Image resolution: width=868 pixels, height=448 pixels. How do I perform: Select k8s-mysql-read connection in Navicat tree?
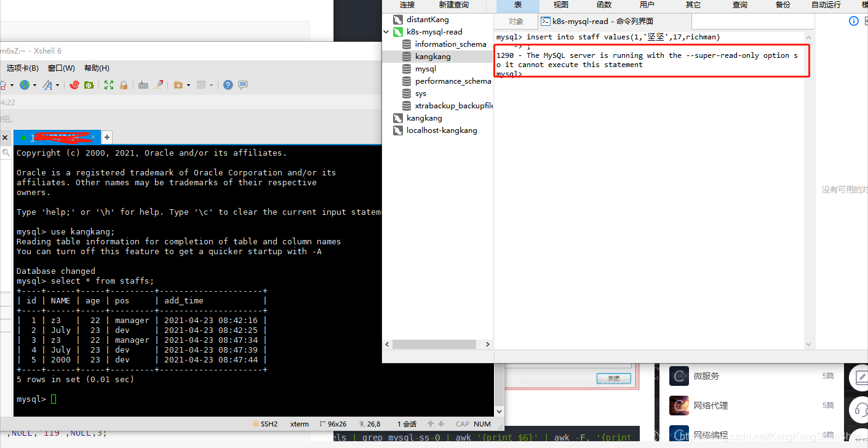(x=434, y=32)
